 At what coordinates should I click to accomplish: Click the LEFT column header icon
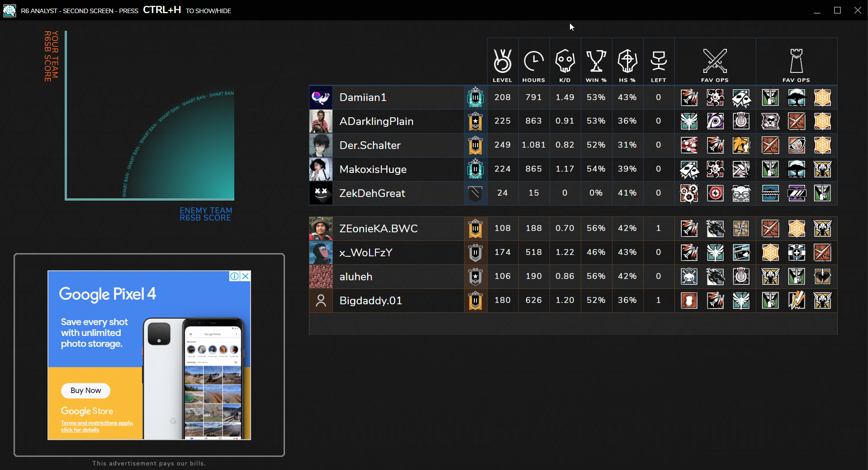[x=658, y=61]
